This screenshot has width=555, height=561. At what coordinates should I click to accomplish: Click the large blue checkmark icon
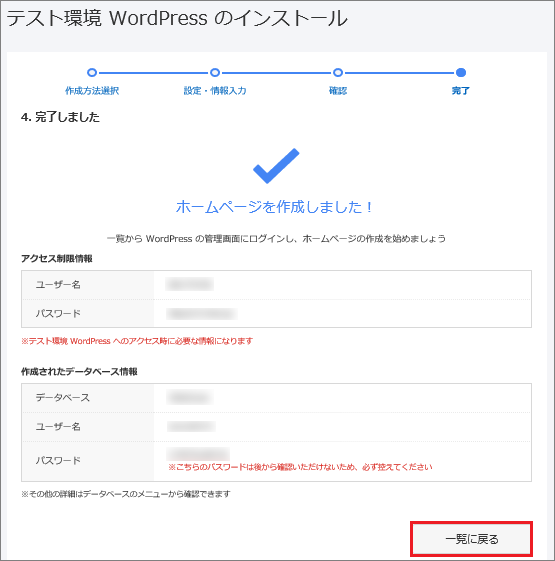tap(276, 166)
